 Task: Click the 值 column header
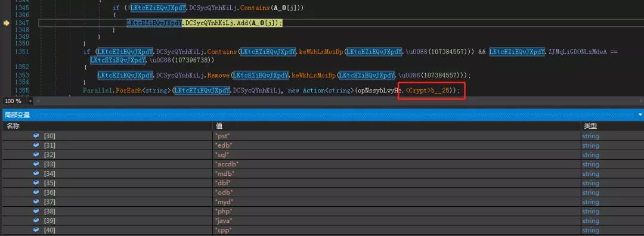[219, 126]
